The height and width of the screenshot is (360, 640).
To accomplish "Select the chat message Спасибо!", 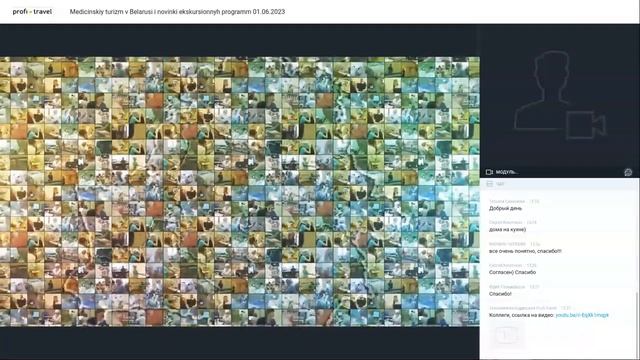I will pyautogui.click(x=500, y=294).
